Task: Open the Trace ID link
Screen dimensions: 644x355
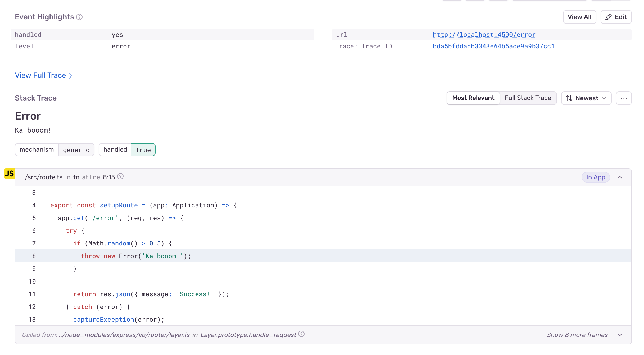Action: pyautogui.click(x=494, y=46)
